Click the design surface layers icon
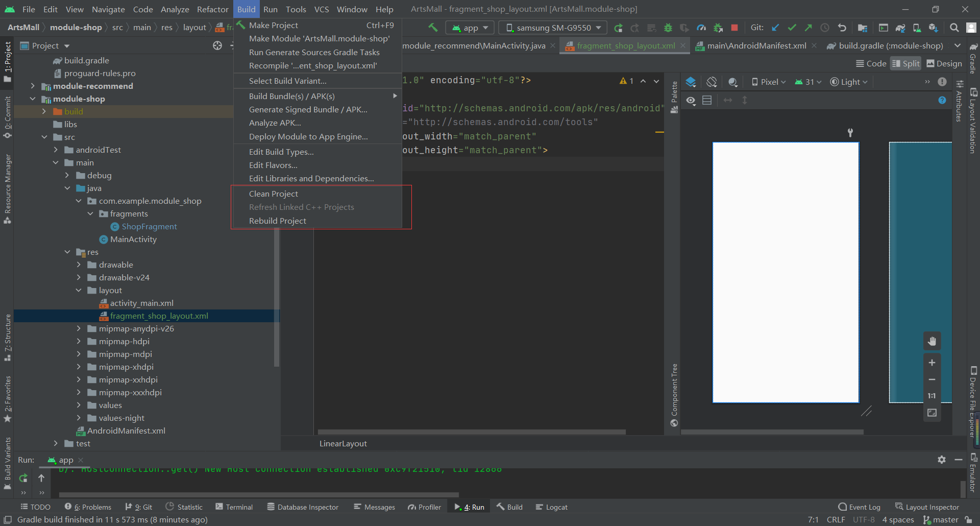Screen dimensions: 980x526 point(691,82)
